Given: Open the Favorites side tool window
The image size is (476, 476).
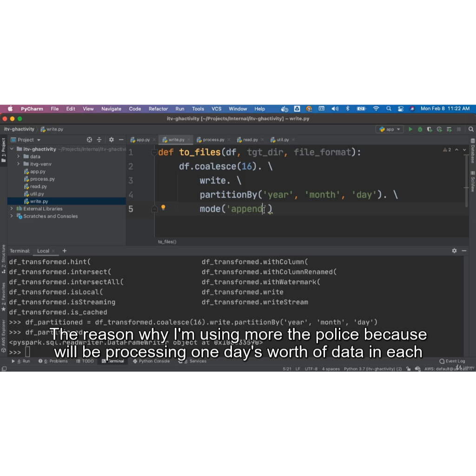Looking at the screenshot, I should [x=4, y=297].
